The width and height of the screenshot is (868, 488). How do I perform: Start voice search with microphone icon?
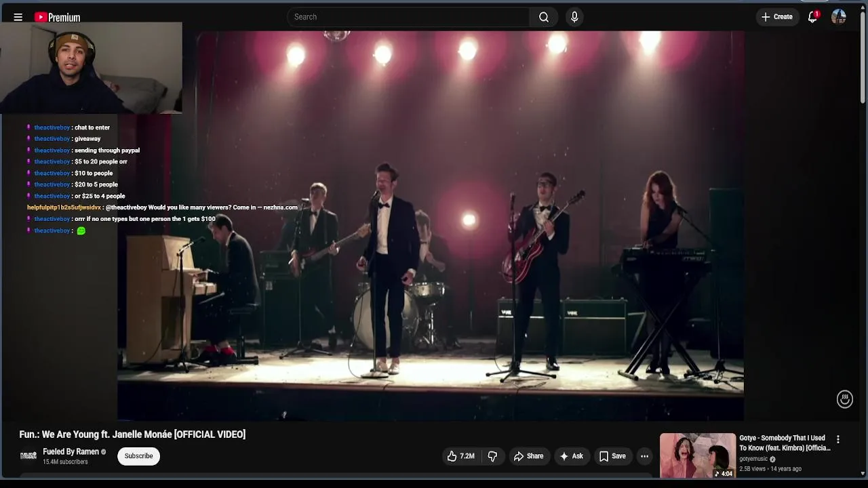click(574, 17)
